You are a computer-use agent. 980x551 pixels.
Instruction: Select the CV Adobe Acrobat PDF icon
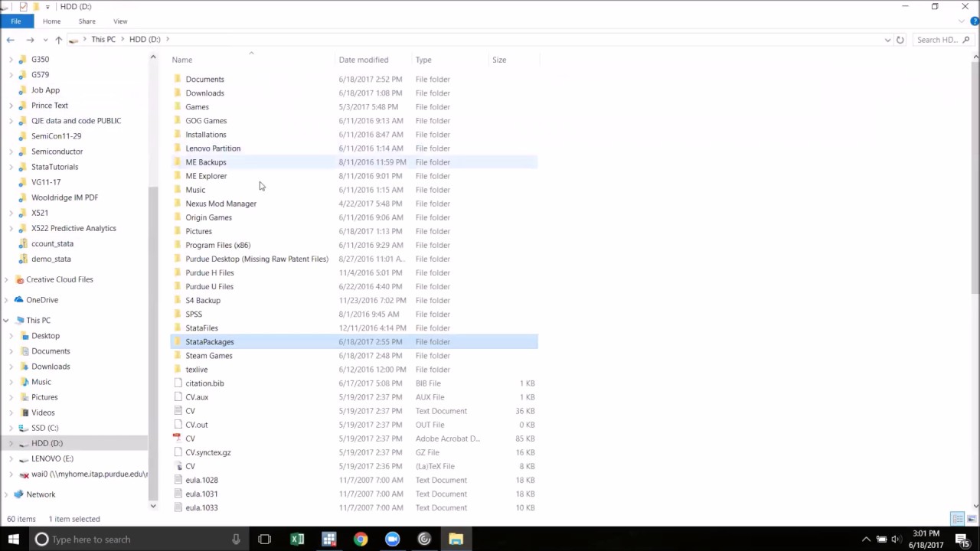tap(178, 439)
